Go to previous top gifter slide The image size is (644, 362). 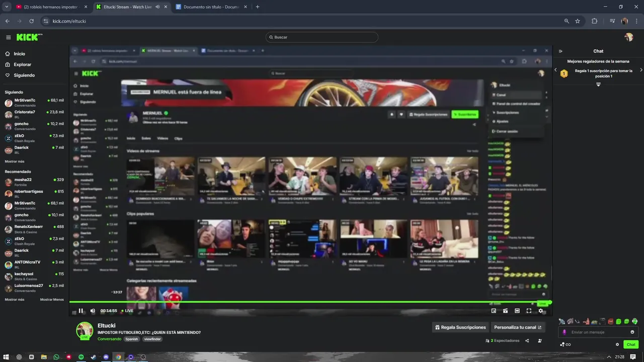(555, 70)
